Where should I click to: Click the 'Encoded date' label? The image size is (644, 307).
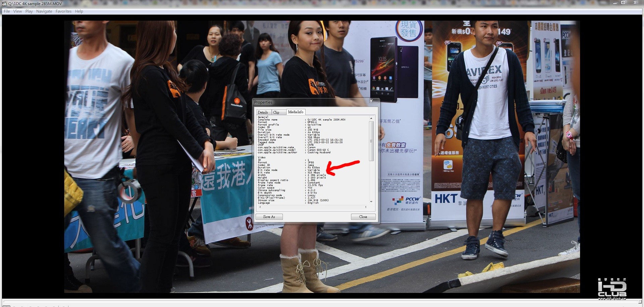[268, 140]
